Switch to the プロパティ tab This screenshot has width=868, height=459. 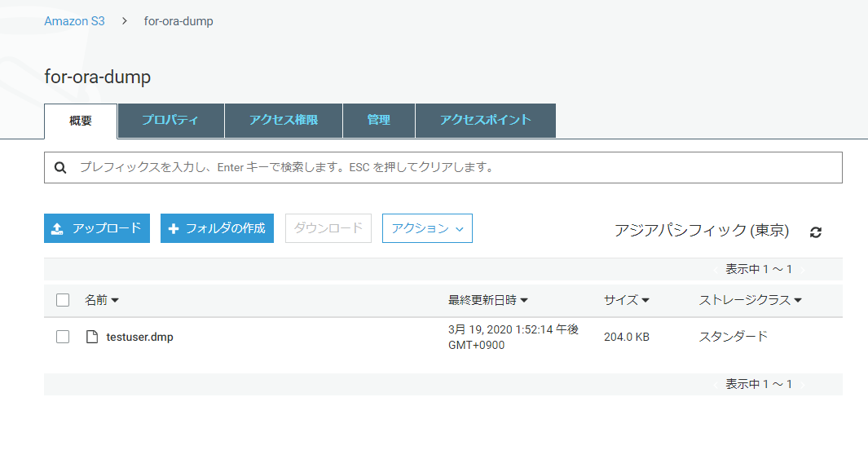pos(170,120)
